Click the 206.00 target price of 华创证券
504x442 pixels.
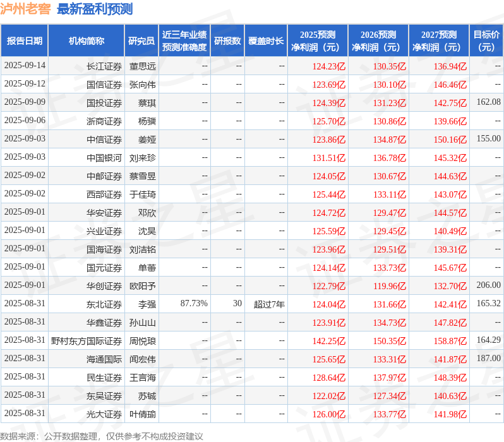[x=489, y=285]
